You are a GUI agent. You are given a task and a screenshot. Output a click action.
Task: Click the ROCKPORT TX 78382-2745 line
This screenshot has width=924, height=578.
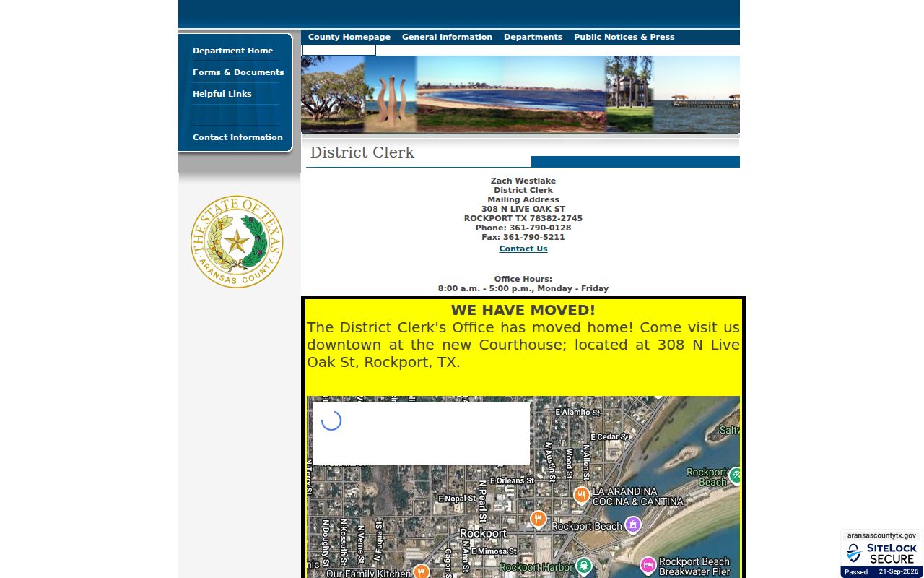[523, 218]
